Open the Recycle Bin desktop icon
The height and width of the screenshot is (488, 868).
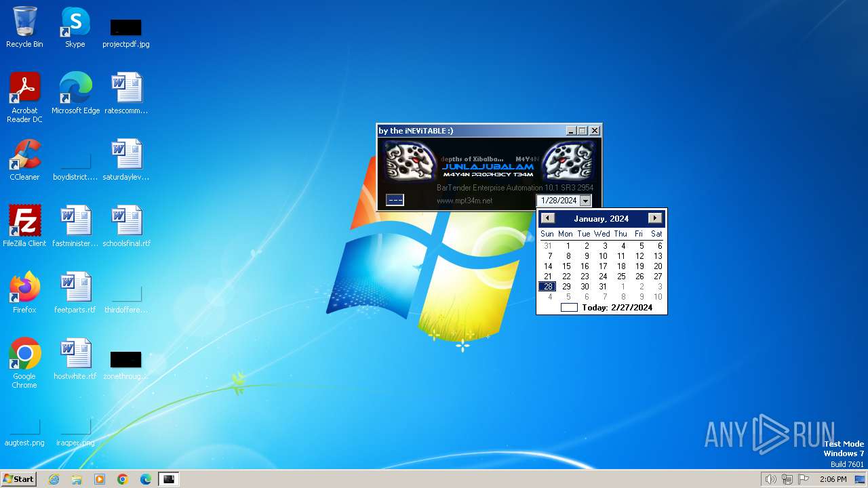point(24,27)
